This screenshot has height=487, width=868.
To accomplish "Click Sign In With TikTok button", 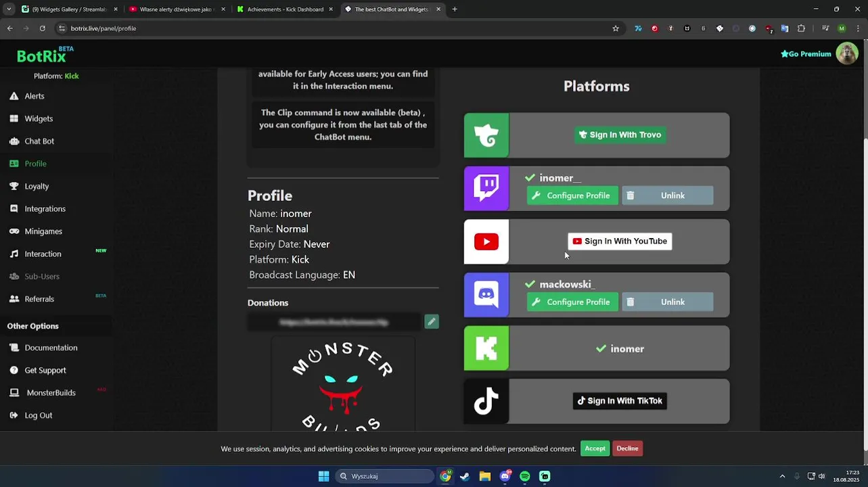I will 620,401.
